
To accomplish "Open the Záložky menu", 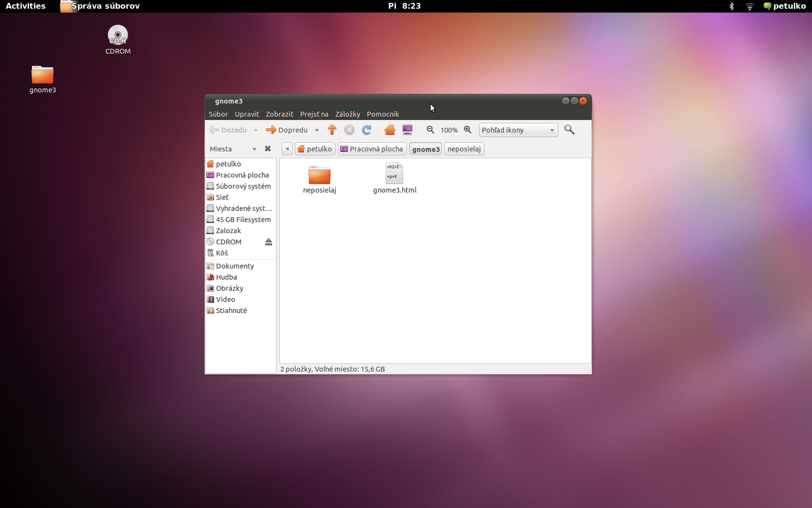I will click(x=348, y=114).
